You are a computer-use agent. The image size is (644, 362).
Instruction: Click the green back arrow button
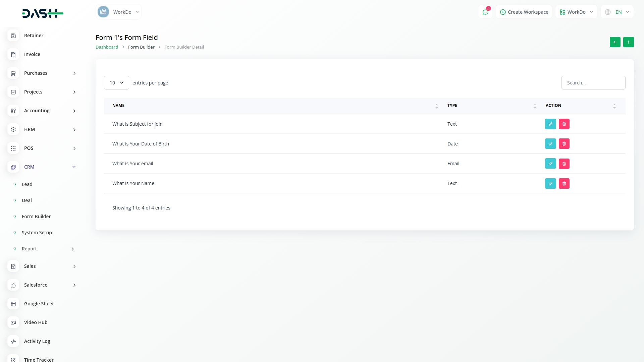(x=615, y=42)
